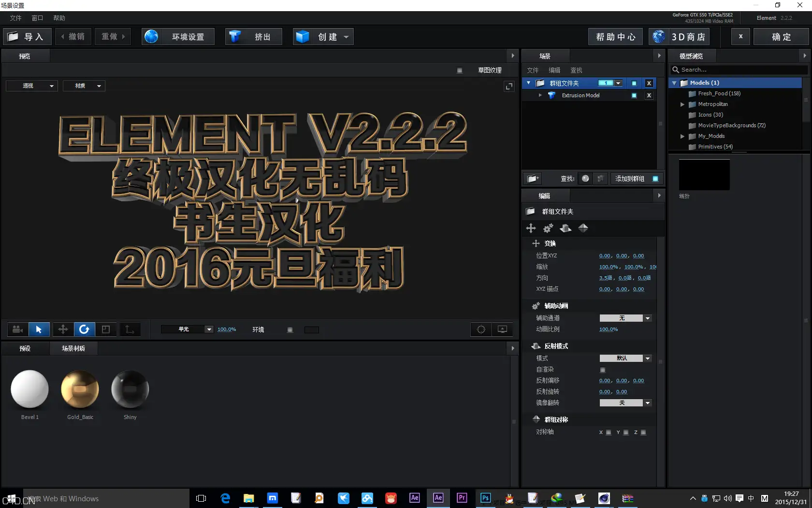The width and height of the screenshot is (812, 508).
Task: Open the mirror flip (镜像翻转) dropdown
Action: tap(625, 403)
